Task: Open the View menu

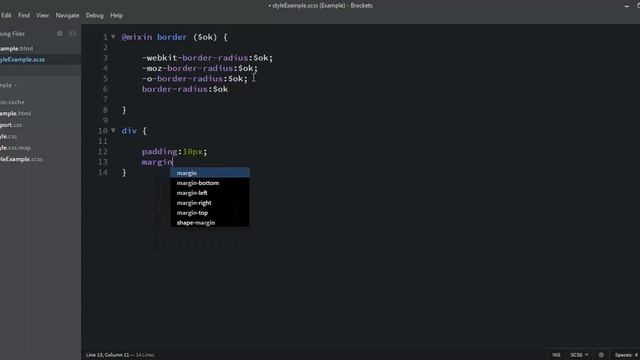Action: (x=42, y=16)
